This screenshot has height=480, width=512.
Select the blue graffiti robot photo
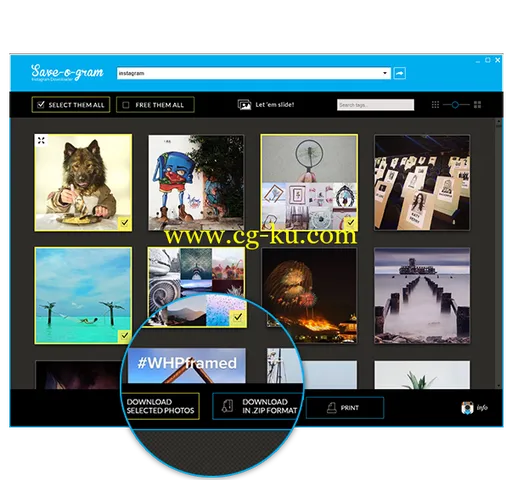pyautogui.click(x=196, y=182)
